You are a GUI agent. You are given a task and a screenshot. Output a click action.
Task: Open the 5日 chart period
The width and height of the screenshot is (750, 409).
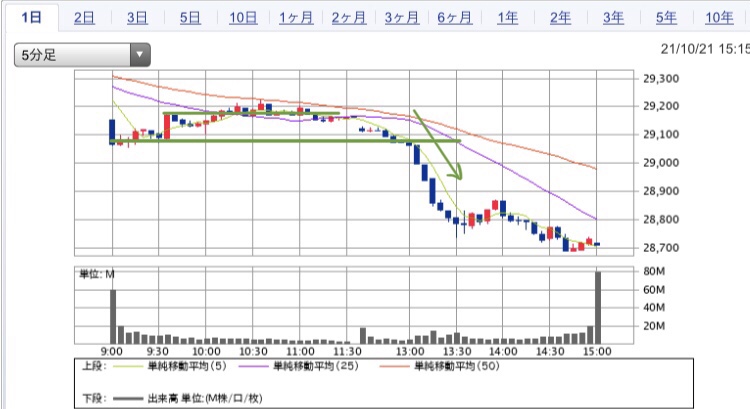coord(190,18)
